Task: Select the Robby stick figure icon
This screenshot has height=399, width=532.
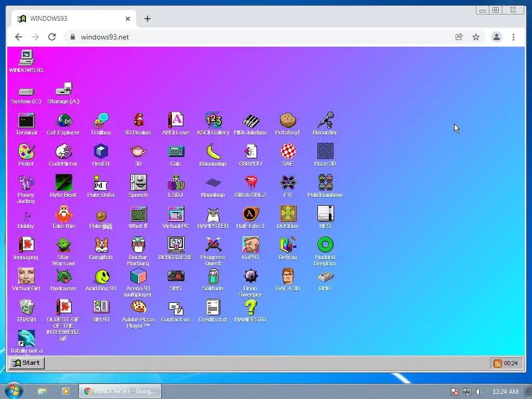Action: (x=26, y=217)
